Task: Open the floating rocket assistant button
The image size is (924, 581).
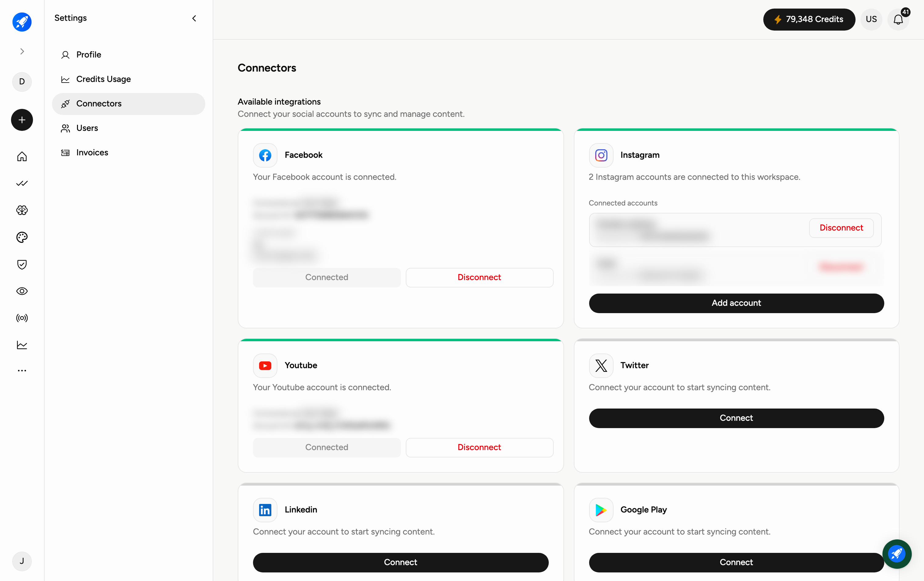Action: [x=897, y=554]
